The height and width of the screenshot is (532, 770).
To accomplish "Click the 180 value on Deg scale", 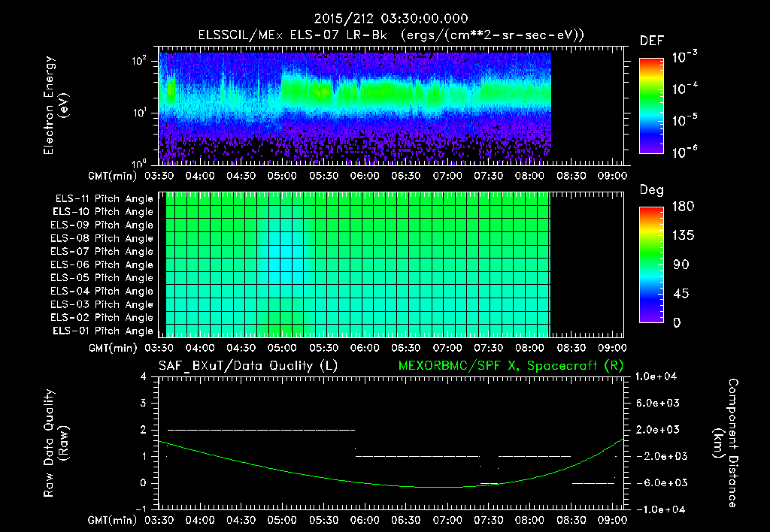I will pyautogui.click(x=683, y=207).
